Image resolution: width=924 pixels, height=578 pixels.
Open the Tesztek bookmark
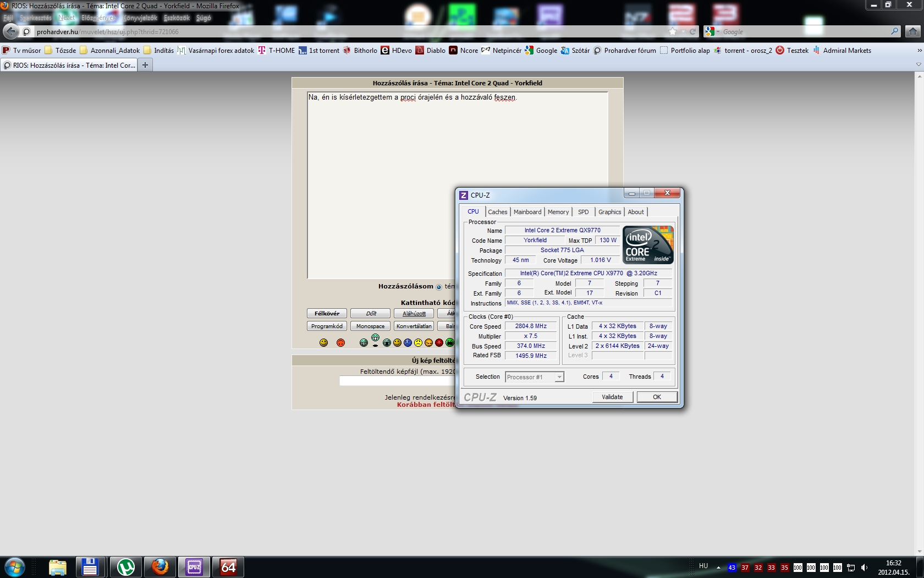(x=792, y=50)
